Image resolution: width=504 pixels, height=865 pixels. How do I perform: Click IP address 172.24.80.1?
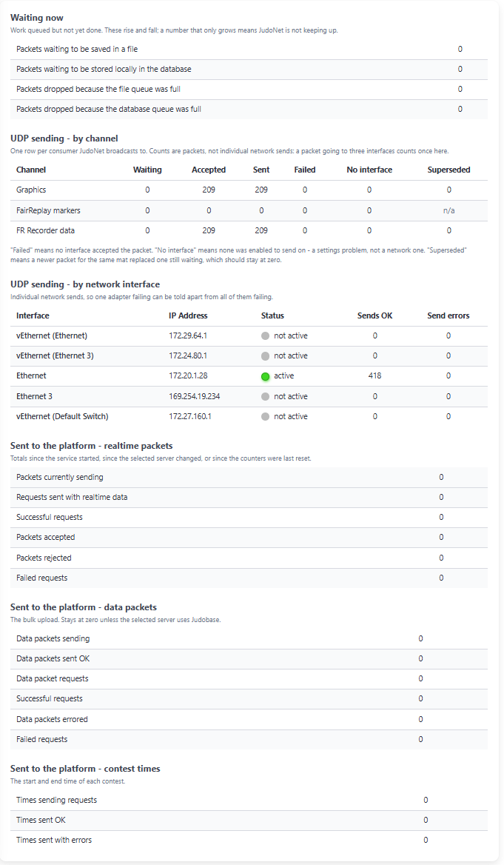point(188,355)
